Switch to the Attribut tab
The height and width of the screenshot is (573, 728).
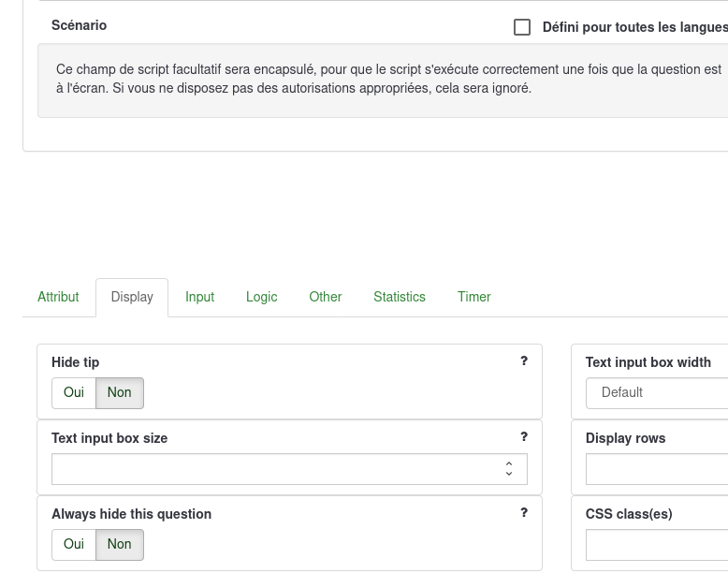pyautogui.click(x=58, y=297)
